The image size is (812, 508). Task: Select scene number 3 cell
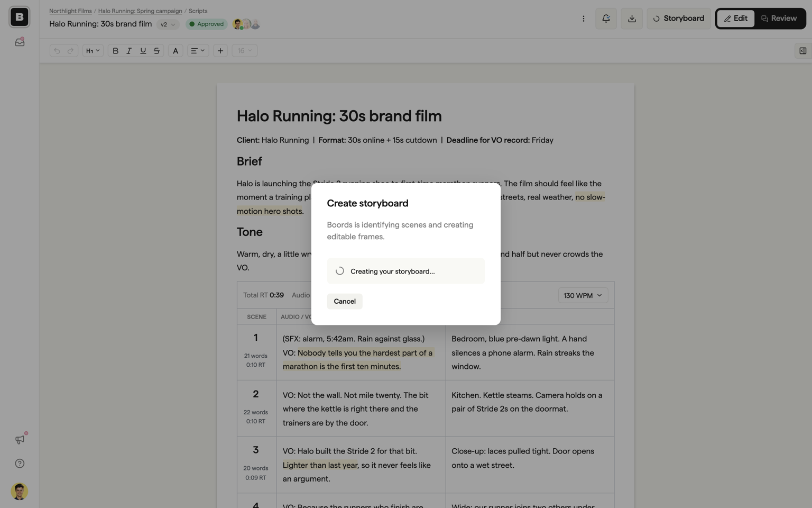pos(256,465)
